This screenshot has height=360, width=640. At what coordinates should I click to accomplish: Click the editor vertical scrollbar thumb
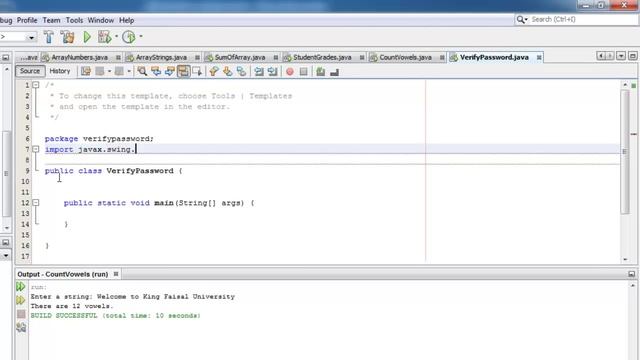coord(625,151)
